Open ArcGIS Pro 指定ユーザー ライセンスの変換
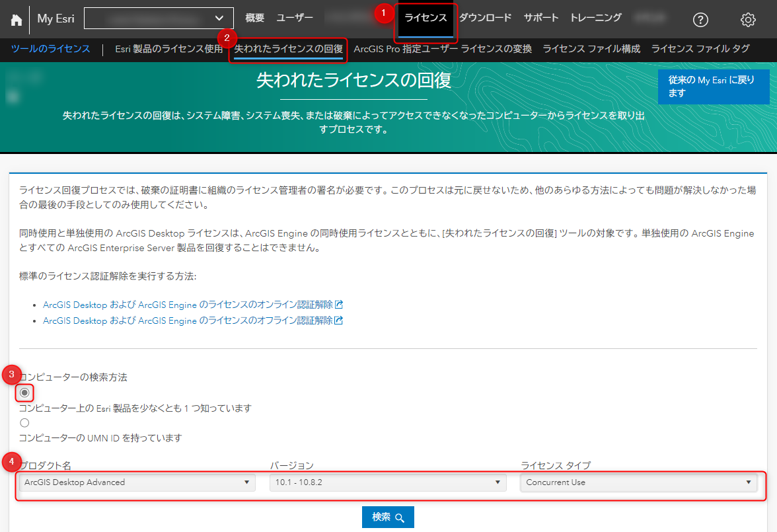The height and width of the screenshot is (532, 777). click(x=443, y=49)
